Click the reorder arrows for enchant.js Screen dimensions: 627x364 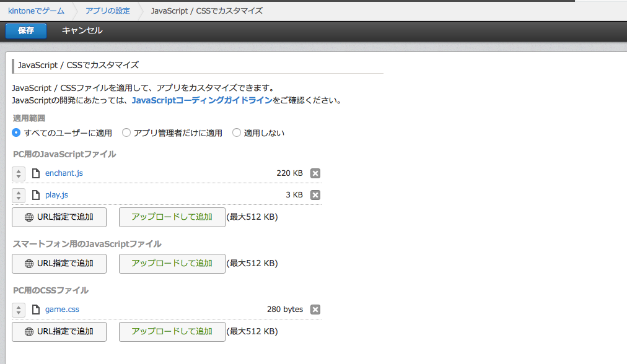coord(18,173)
